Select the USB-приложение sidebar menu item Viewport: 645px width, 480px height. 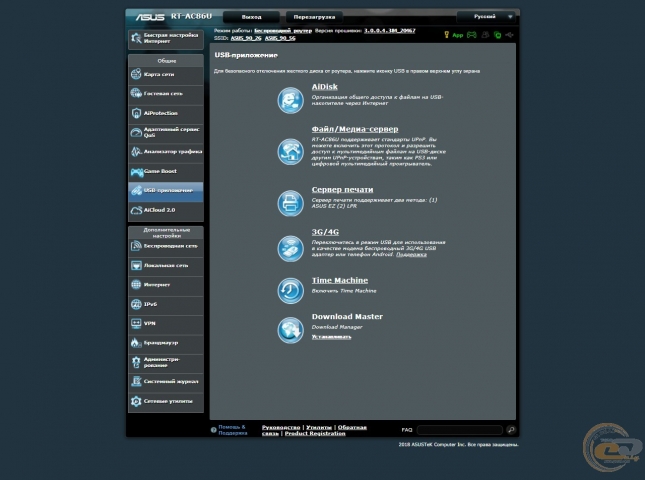tap(166, 191)
